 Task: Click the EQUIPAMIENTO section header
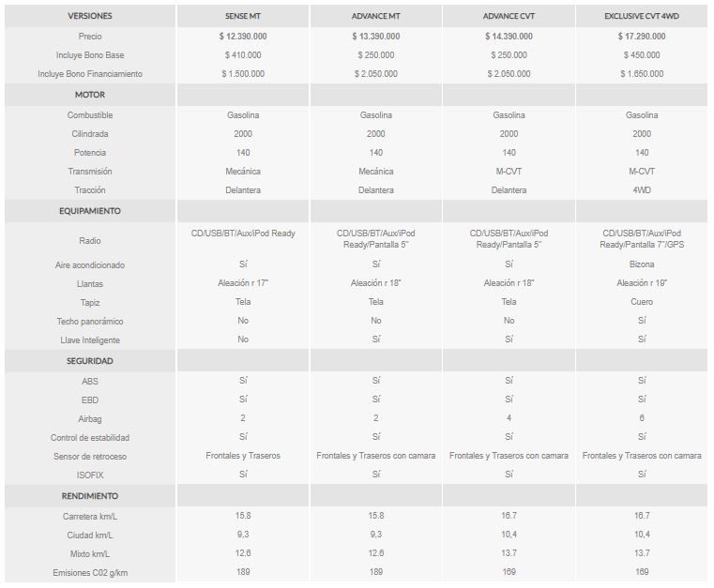point(90,211)
